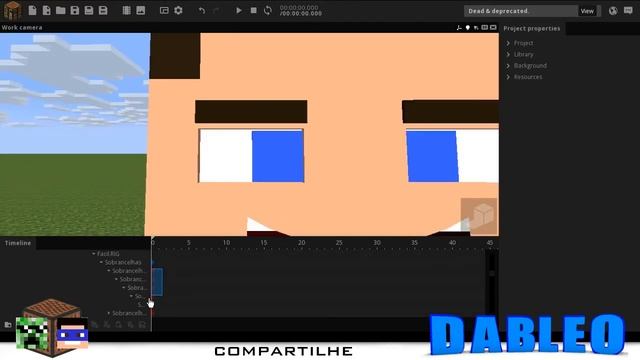Select the Work camera tab
640x360 pixels.
coord(22,27)
